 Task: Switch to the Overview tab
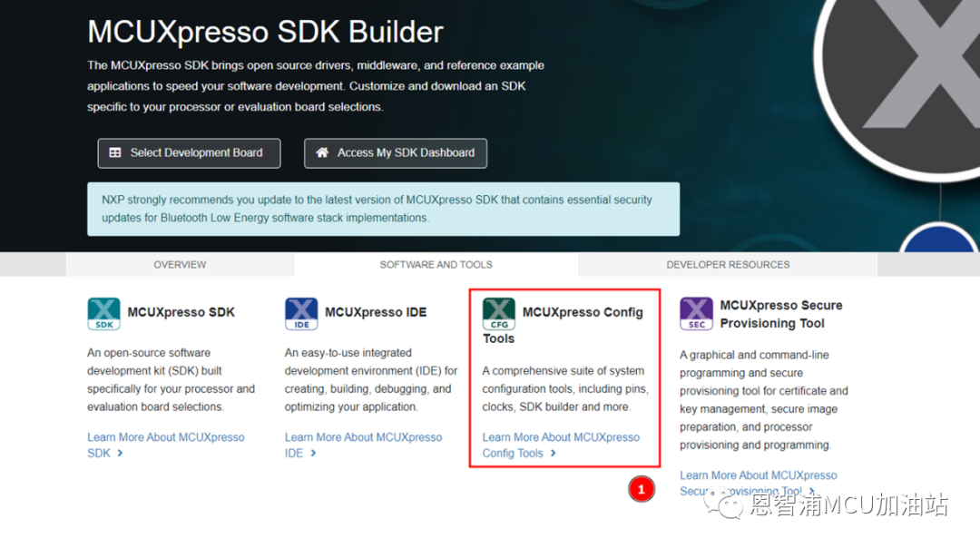[180, 264]
